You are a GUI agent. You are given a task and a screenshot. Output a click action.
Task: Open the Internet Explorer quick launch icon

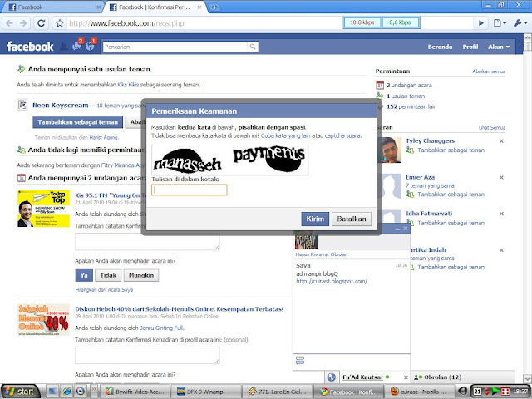tap(66, 392)
